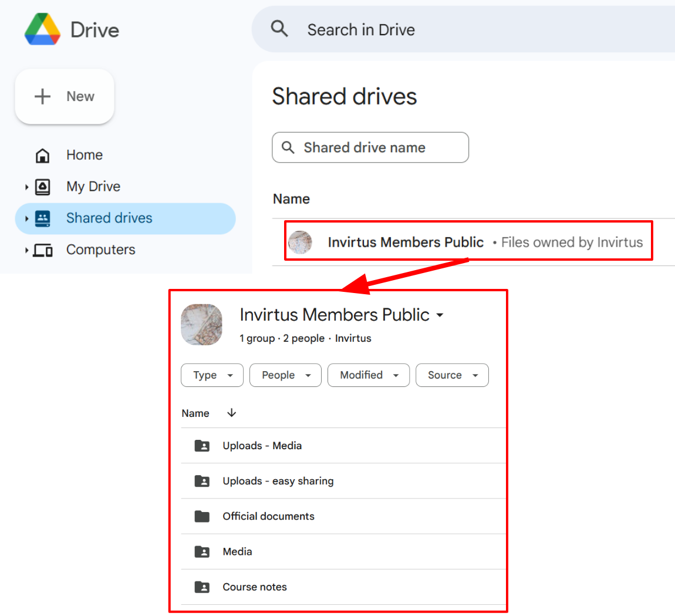
Task: Open Computers from the sidebar
Action: click(x=101, y=250)
